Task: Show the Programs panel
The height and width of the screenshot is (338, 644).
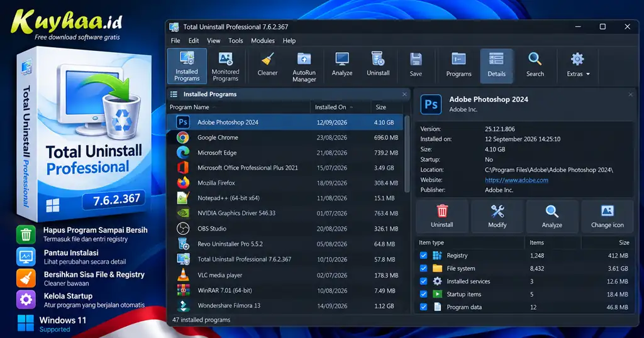Action: pos(458,66)
